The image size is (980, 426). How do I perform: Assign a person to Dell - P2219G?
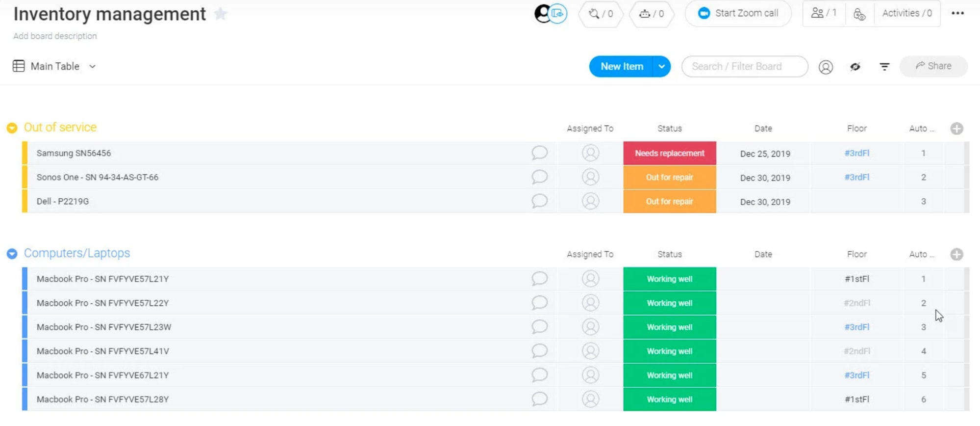(590, 201)
